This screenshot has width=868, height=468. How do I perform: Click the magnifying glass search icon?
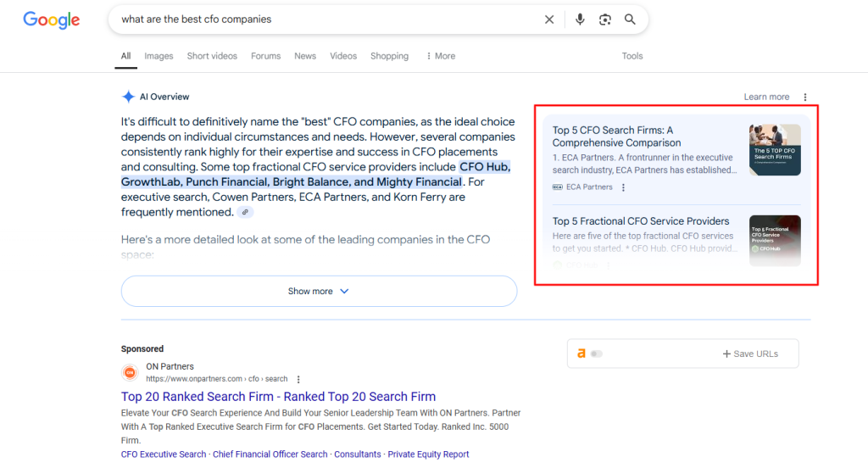[630, 19]
